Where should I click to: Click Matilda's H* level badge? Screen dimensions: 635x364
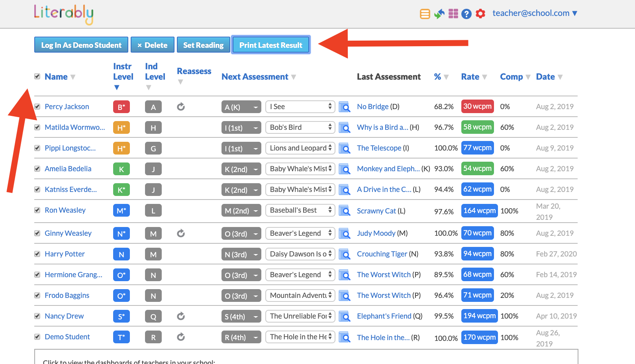coord(122,127)
